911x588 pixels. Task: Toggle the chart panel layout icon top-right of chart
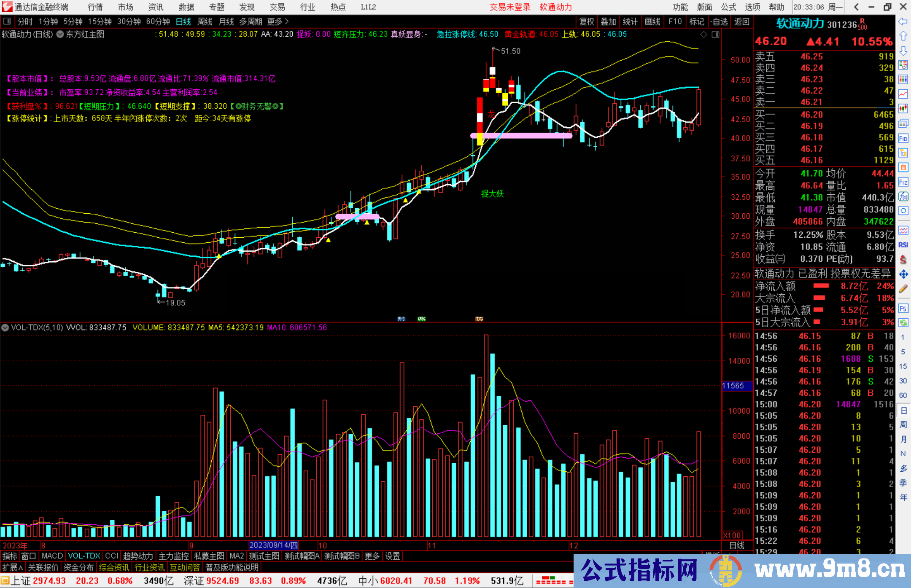pyautogui.click(x=715, y=35)
